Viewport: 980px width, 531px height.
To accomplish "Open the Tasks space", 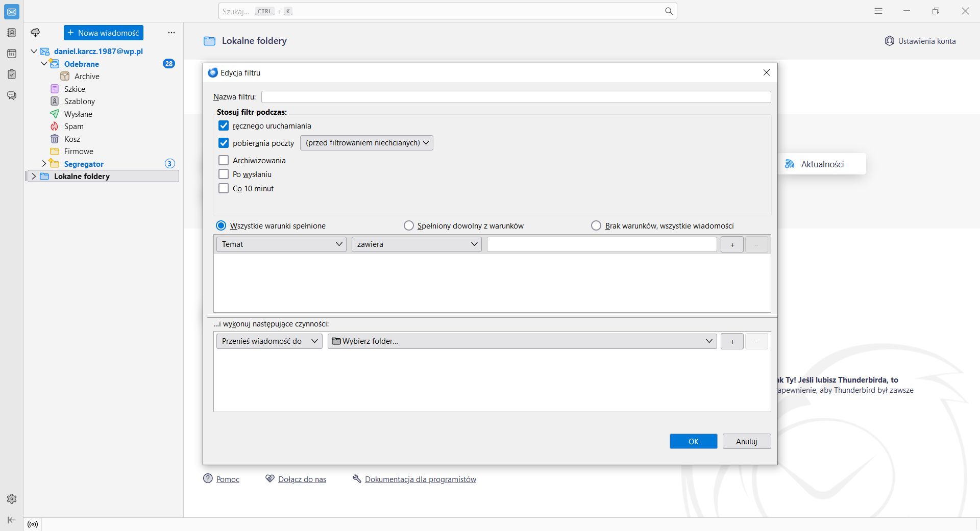I will (12, 74).
